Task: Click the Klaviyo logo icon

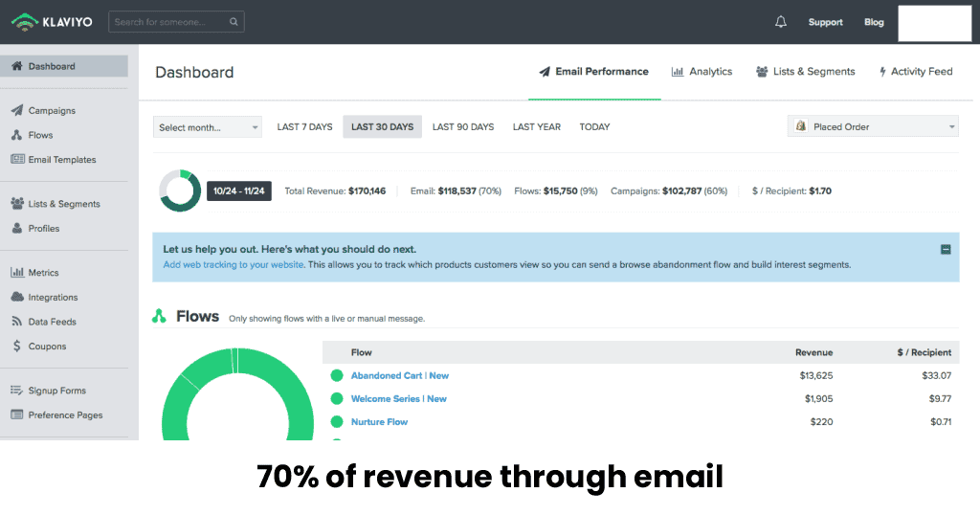Action: pyautogui.click(x=24, y=22)
